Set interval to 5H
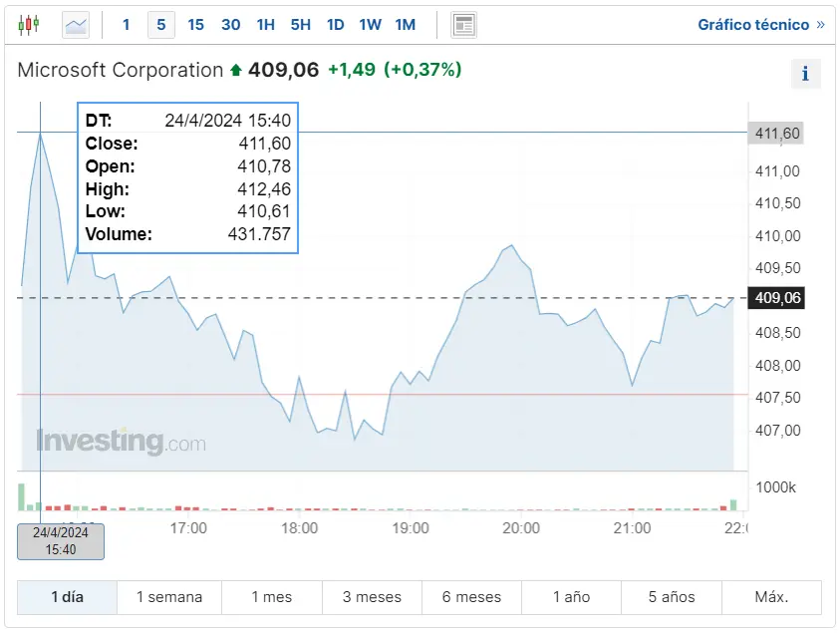This screenshot has height=633, width=840. (x=300, y=25)
